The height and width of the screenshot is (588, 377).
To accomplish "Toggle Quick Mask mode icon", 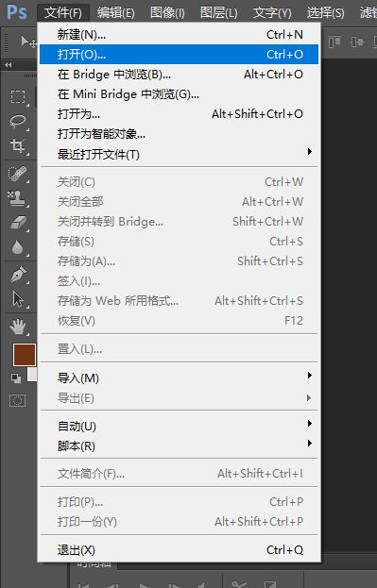I will [x=17, y=400].
